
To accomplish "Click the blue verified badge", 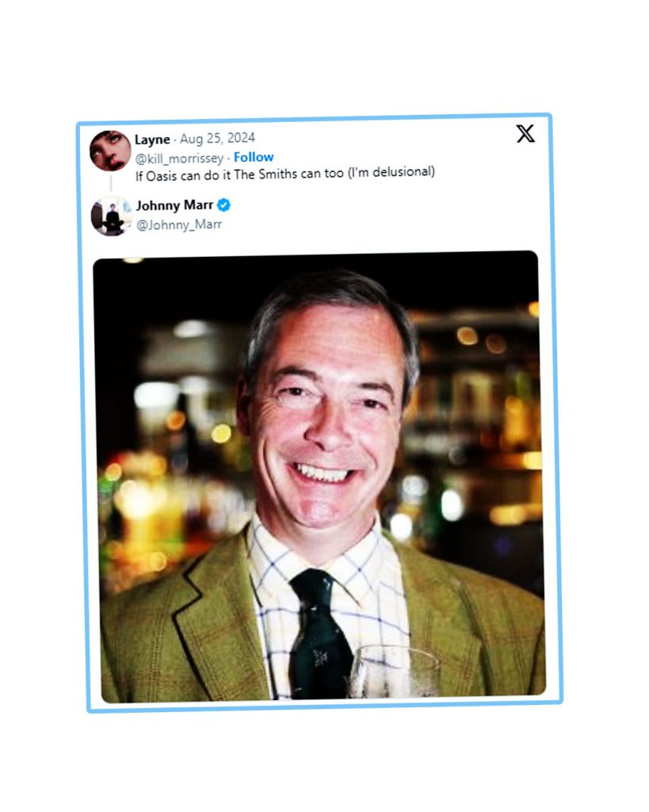I will (224, 205).
